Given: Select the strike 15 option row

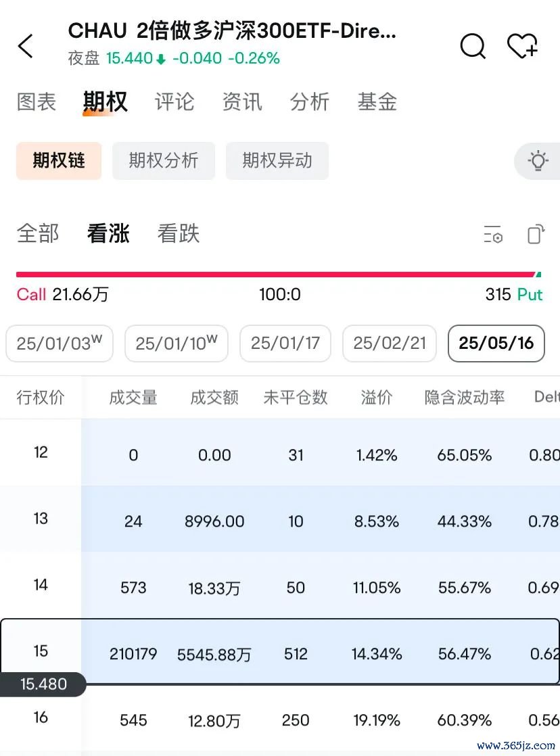Looking at the screenshot, I should coord(280,653).
